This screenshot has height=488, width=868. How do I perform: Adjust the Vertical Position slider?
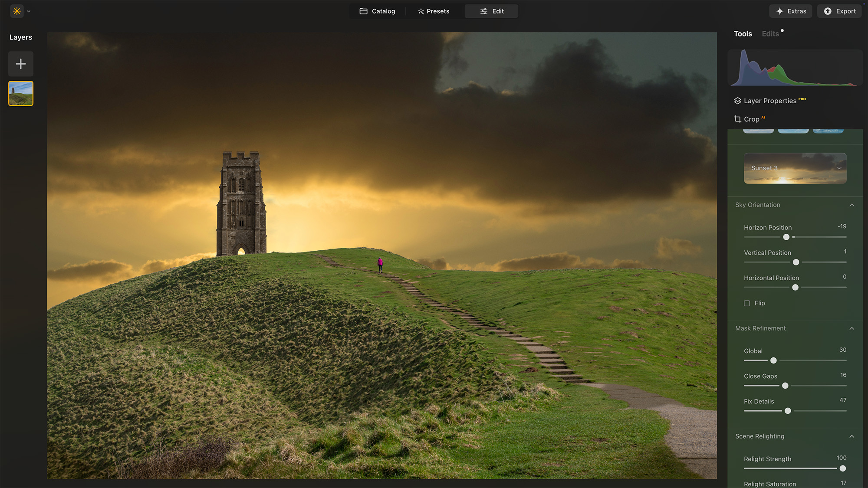tap(796, 262)
